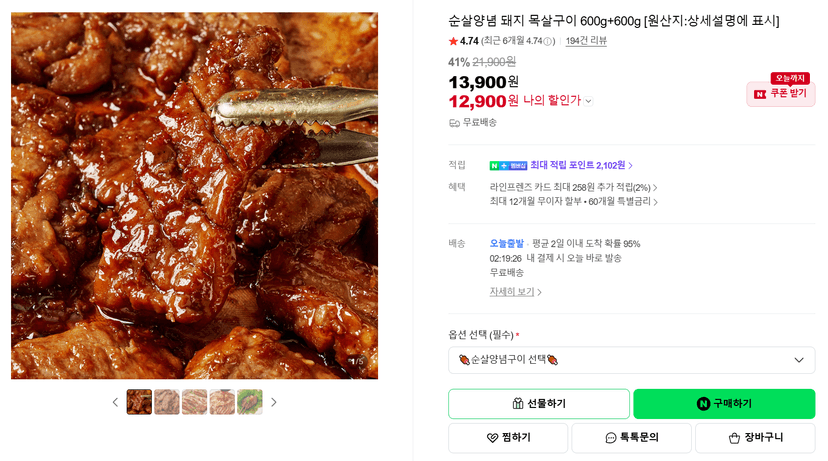828x461 pixels.
Task: Select the fourth product thumbnail image
Action: tap(222, 402)
